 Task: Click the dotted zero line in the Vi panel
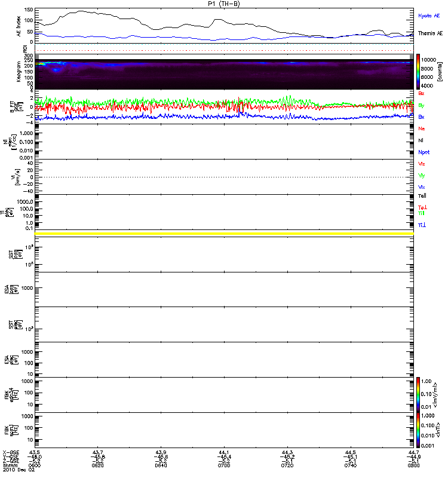[225, 177]
